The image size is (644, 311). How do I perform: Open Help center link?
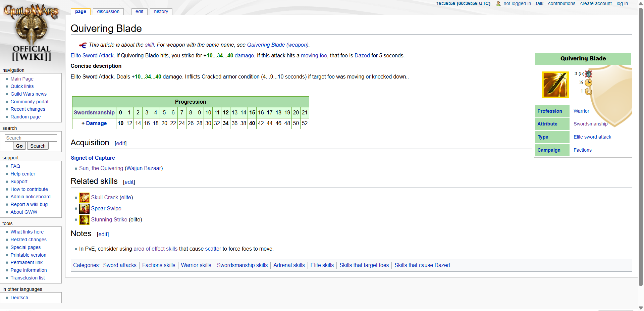click(x=23, y=174)
